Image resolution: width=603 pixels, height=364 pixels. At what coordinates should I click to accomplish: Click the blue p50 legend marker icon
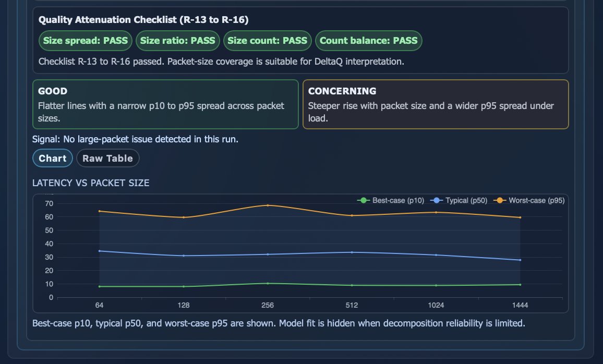pos(436,200)
